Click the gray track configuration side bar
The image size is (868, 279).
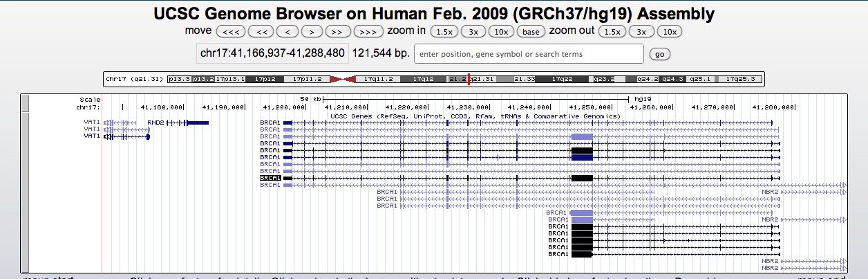[x=25, y=184]
